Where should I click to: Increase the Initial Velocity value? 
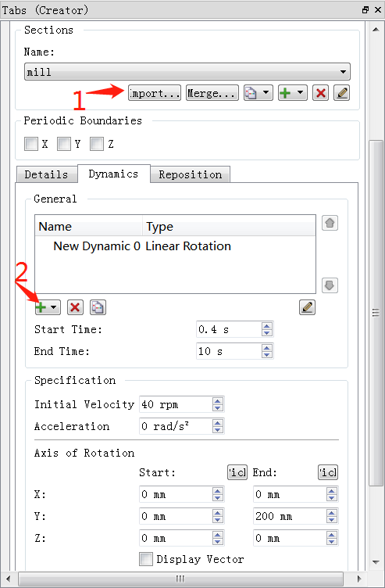pos(218,401)
